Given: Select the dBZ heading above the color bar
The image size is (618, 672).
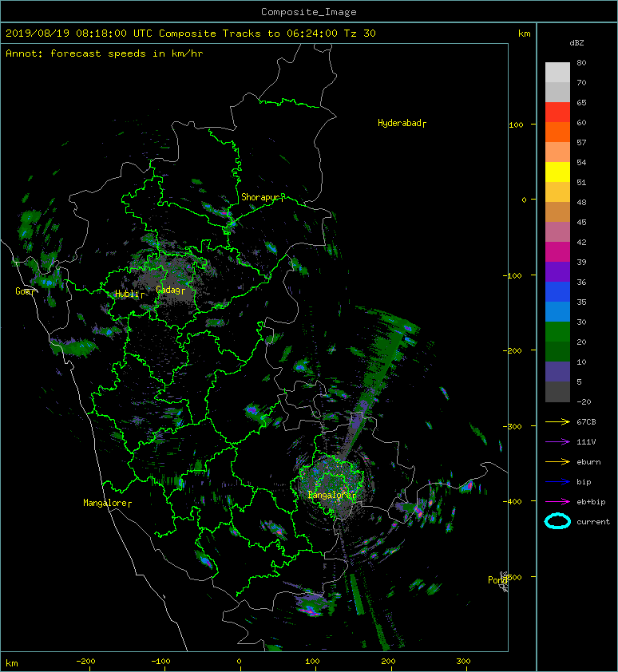Looking at the screenshot, I should click(576, 43).
